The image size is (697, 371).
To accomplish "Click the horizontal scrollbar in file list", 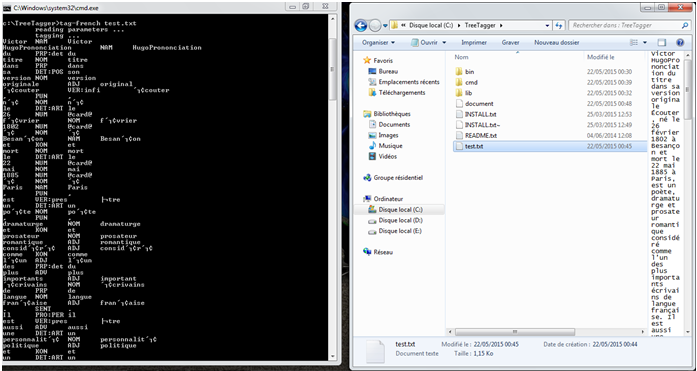I will [514, 332].
